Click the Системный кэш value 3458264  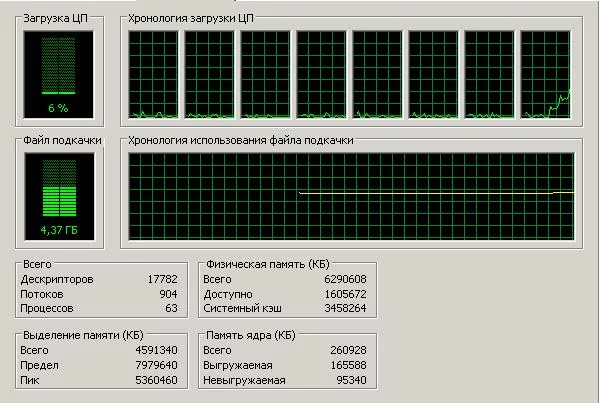tap(346, 310)
